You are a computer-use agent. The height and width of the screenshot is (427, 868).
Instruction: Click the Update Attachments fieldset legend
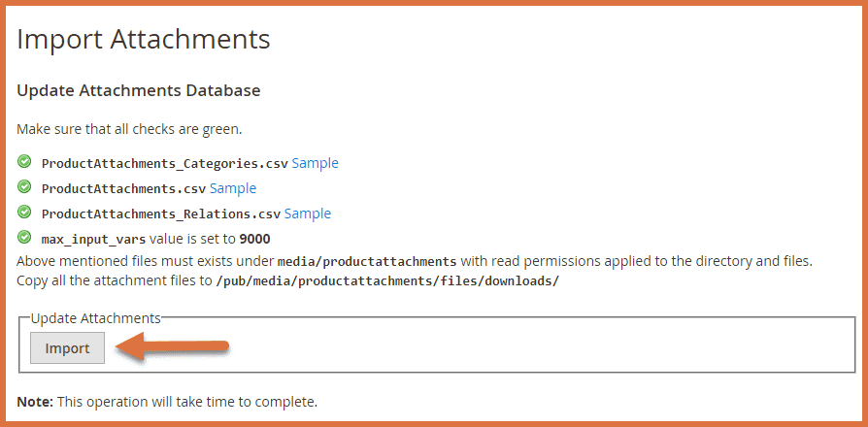pyautogui.click(x=95, y=317)
